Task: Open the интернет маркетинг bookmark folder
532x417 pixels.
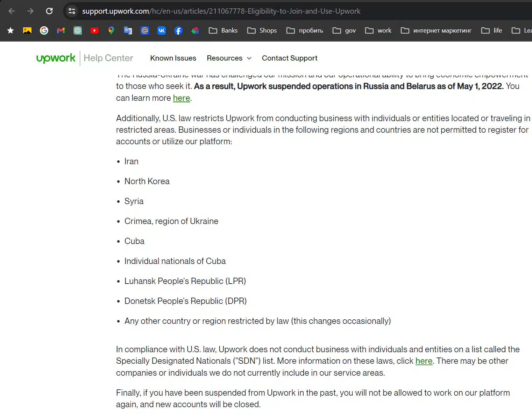Action: [436, 30]
